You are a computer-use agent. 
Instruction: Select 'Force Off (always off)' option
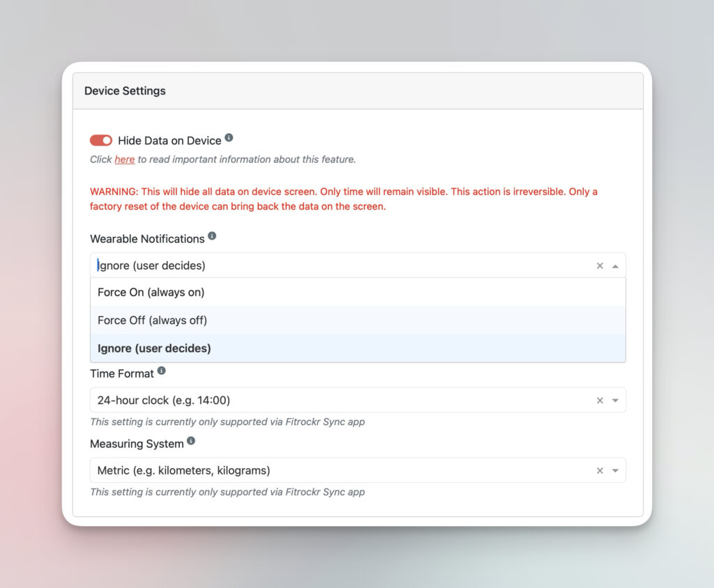[152, 320]
